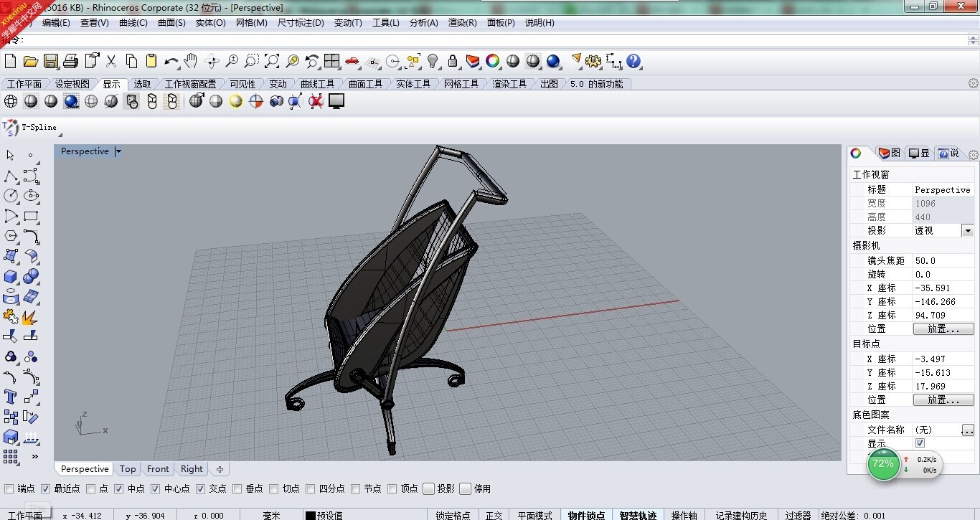Switch to the Top viewport tab
Screen dimensions: 980x520
[128, 469]
